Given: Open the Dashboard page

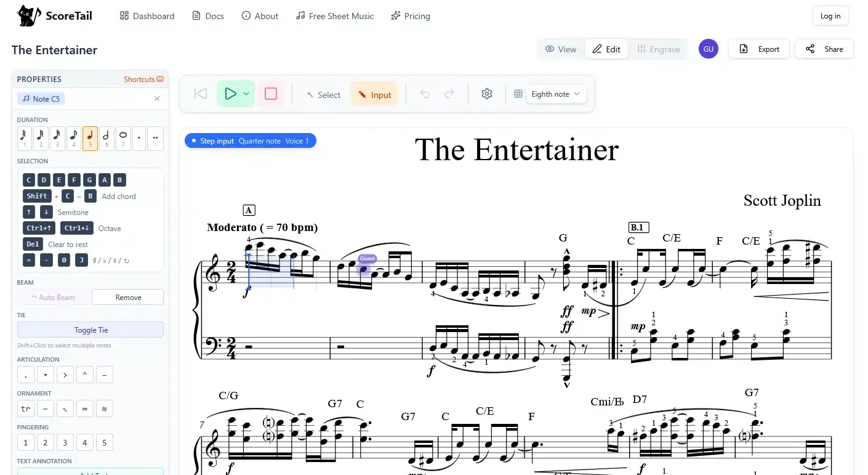Looking at the screenshot, I should (147, 16).
